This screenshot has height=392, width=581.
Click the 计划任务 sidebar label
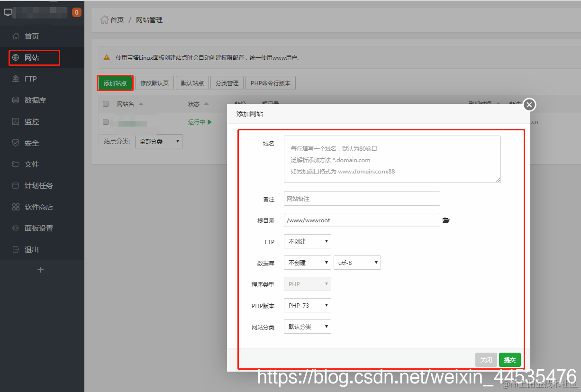pyautogui.click(x=39, y=185)
